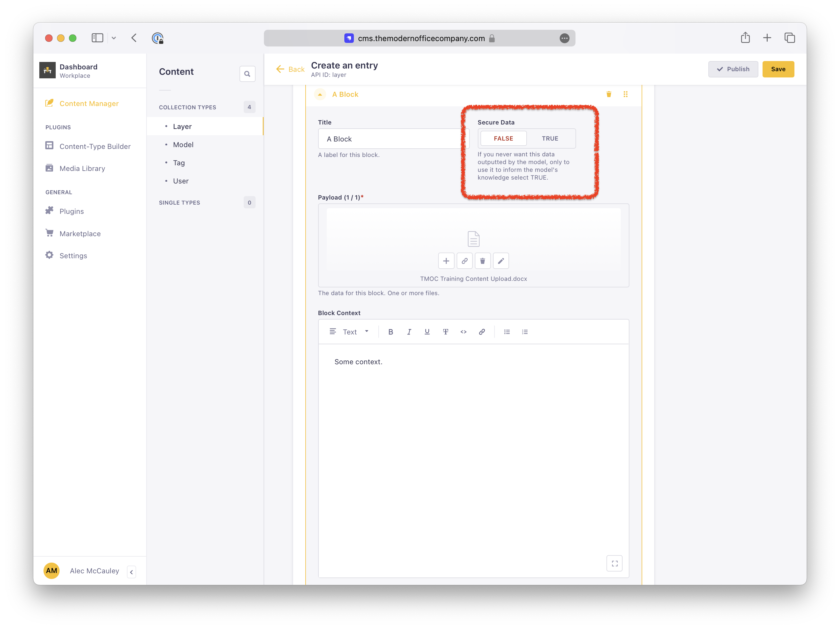Image resolution: width=840 pixels, height=629 pixels.
Task: Toggle underline formatting in the editor
Action: (427, 332)
